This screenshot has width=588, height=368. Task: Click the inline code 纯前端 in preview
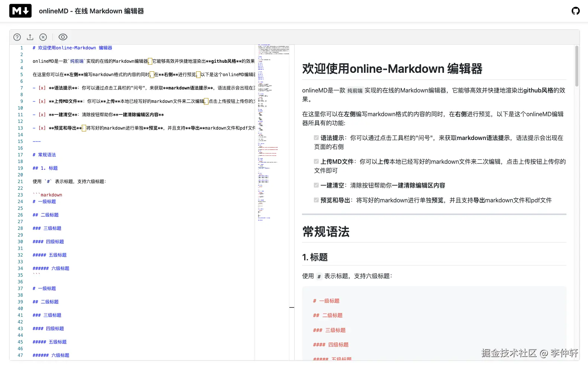pos(355,91)
